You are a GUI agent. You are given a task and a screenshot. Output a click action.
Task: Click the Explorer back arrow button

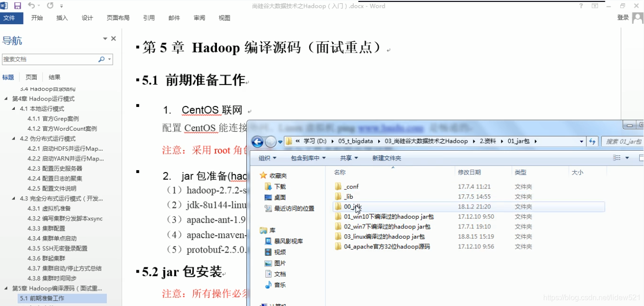point(257,141)
